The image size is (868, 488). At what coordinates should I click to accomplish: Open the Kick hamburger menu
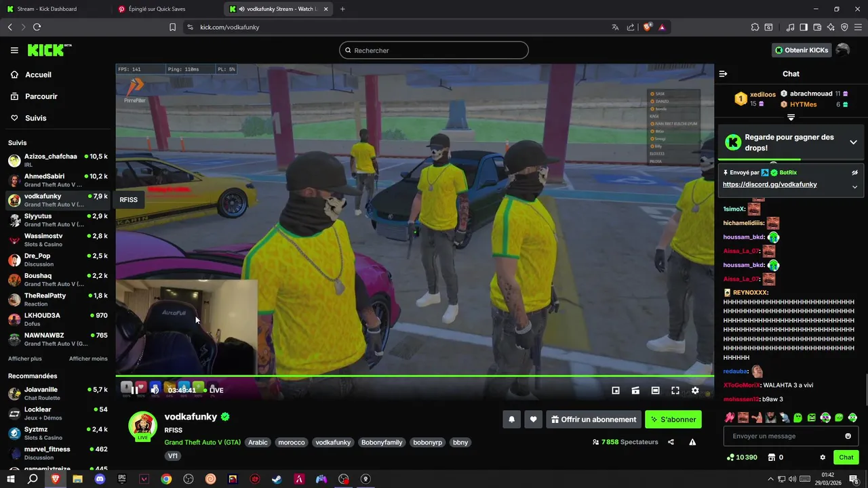(x=14, y=50)
